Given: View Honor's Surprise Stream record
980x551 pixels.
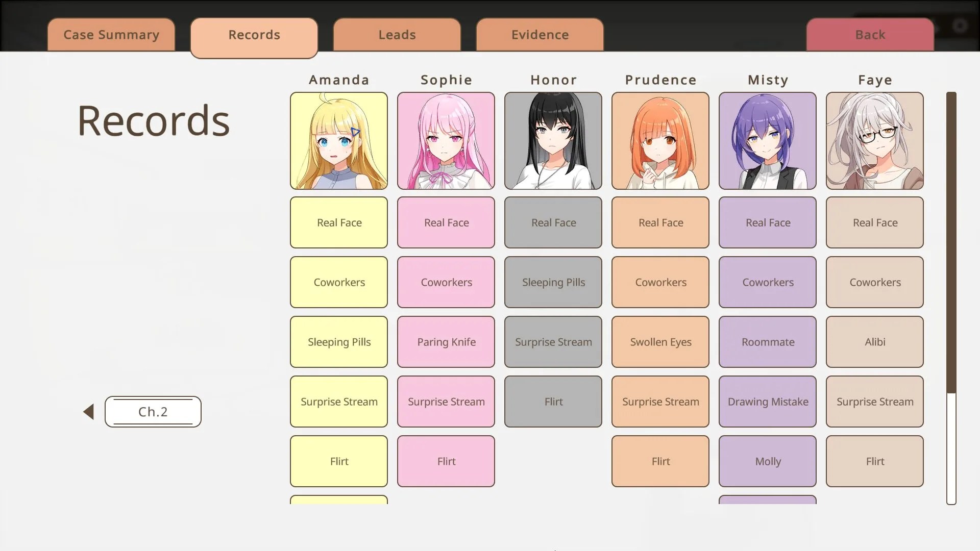Looking at the screenshot, I should pyautogui.click(x=553, y=342).
